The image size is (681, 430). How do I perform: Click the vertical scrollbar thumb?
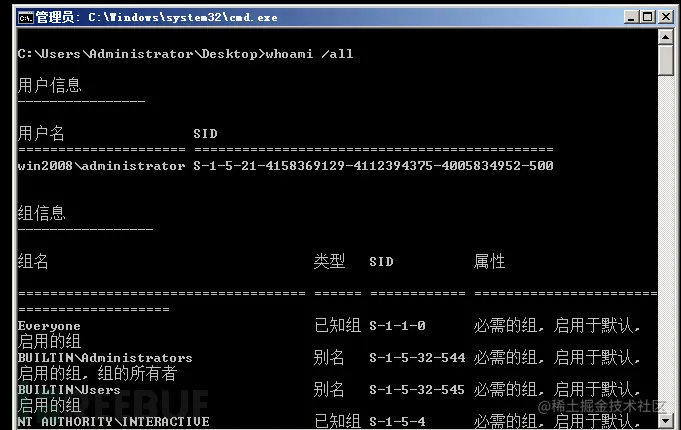(665, 60)
